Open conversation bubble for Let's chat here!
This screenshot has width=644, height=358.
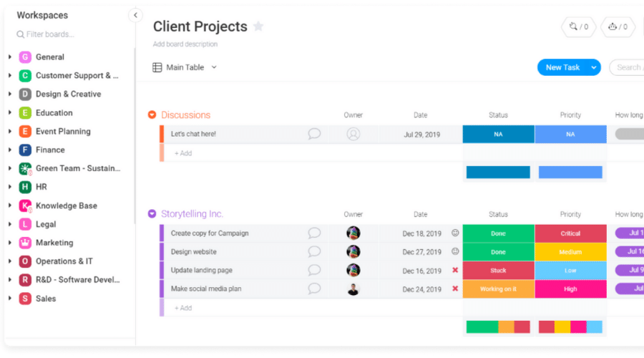(x=313, y=134)
